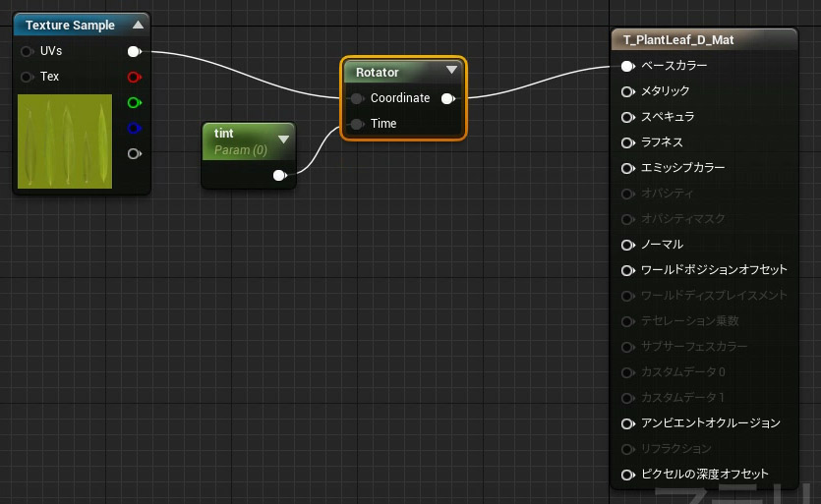Toggle the tint node dropdown arrow
The height and width of the screenshot is (504, 821).
click(283, 139)
